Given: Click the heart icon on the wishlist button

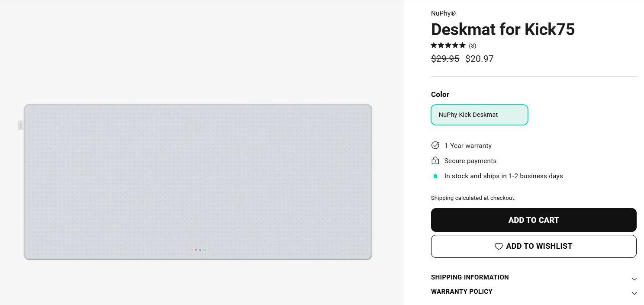Looking at the screenshot, I should tap(499, 246).
